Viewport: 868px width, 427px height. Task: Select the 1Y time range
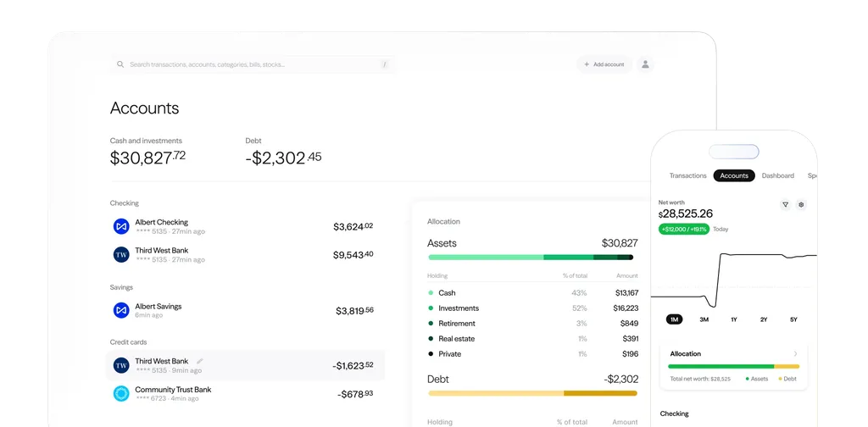click(734, 319)
